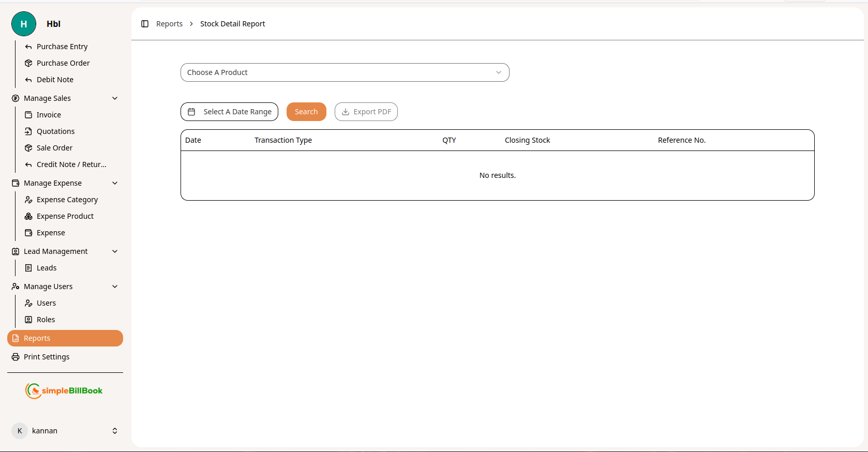The width and height of the screenshot is (868, 452).
Task: Click the Export PDF download icon
Action: pyautogui.click(x=346, y=112)
